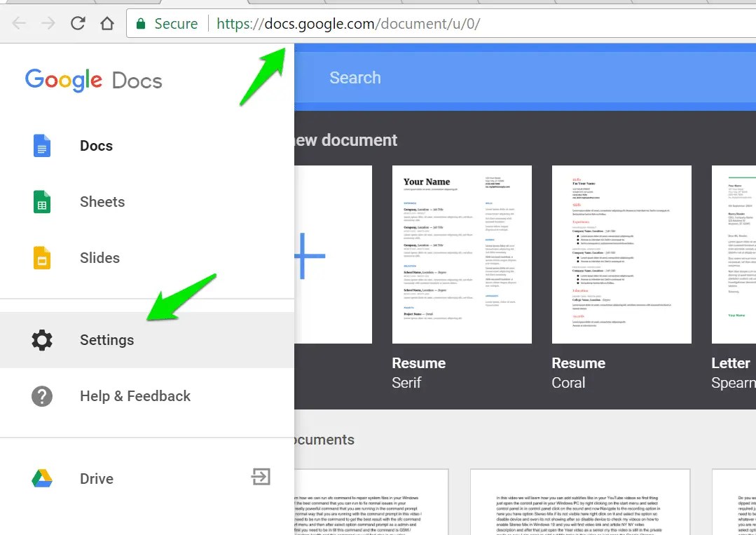The height and width of the screenshot is (535, 756).
Task: Click the Google Docs logo
Action: coord(94,80)
